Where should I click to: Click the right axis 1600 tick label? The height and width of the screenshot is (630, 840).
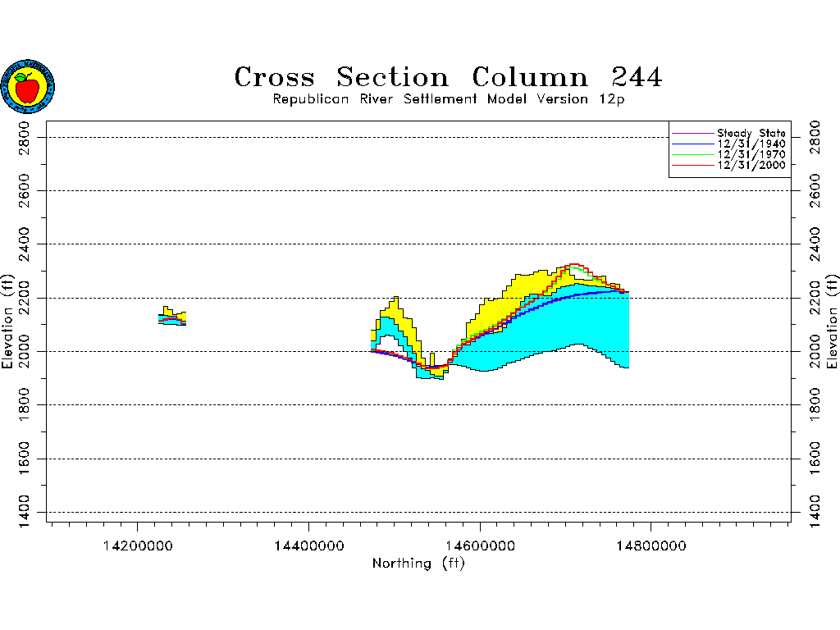(815, 459)
